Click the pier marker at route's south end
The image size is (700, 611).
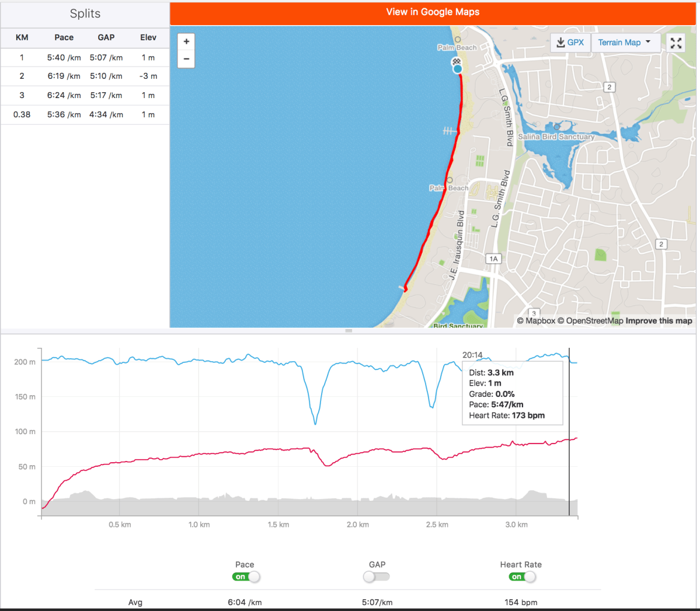[403, 288]
